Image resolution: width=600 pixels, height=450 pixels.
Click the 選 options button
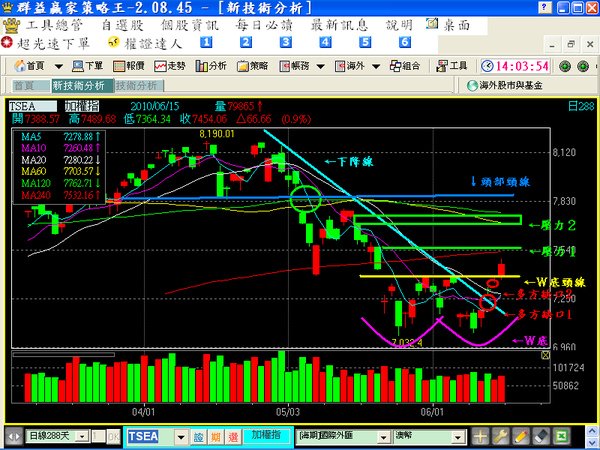click(x=233, y=437)
